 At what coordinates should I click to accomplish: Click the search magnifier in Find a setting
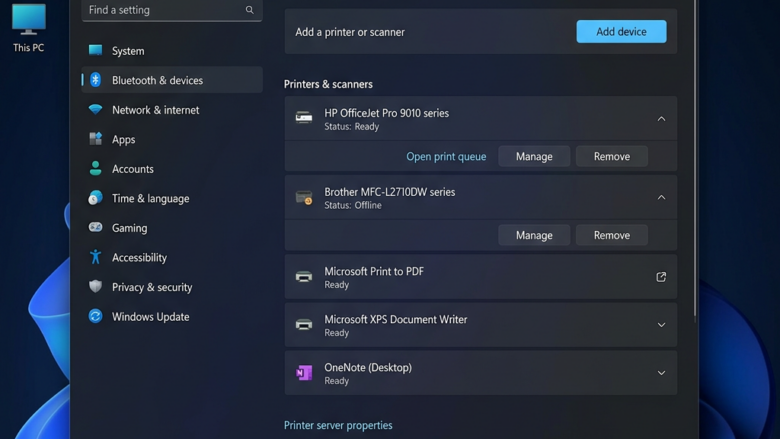pos(249,10)
